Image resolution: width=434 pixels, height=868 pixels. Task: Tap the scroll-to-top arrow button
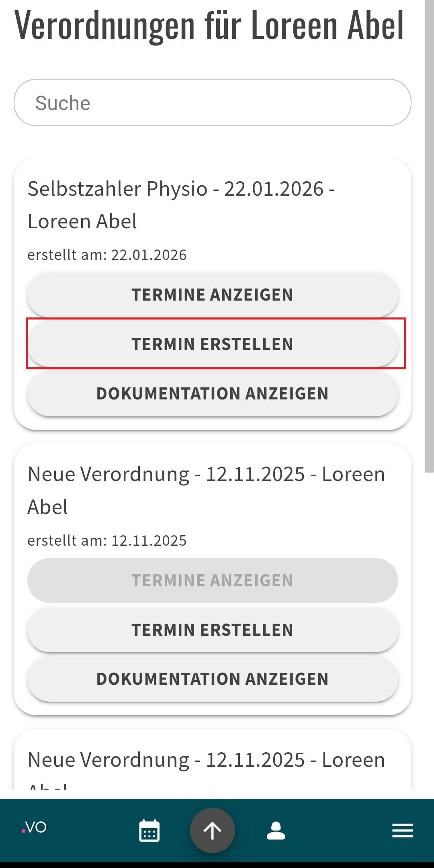click(x=213, y=831)
